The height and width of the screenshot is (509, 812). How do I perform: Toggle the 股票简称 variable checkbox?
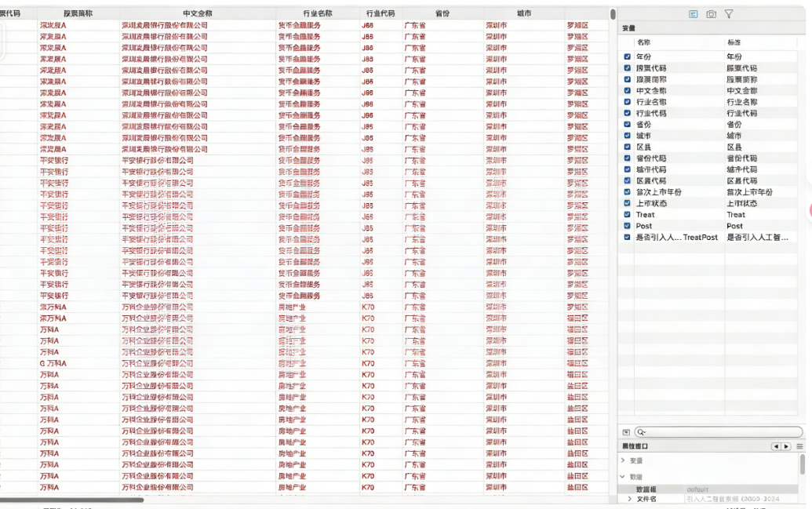coord(627,79)
